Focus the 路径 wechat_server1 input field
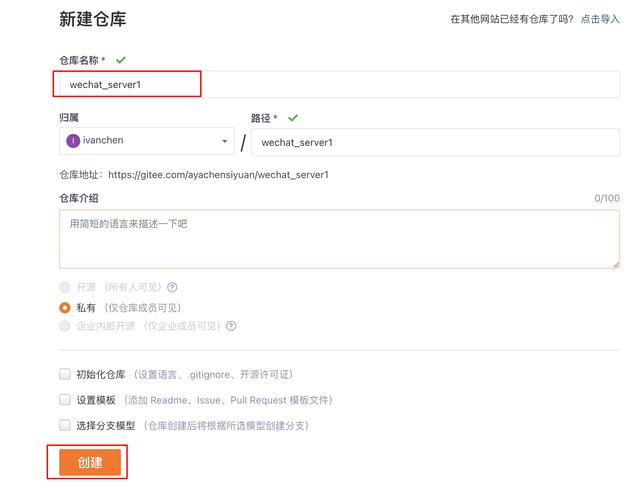 (x=435, y=142)
